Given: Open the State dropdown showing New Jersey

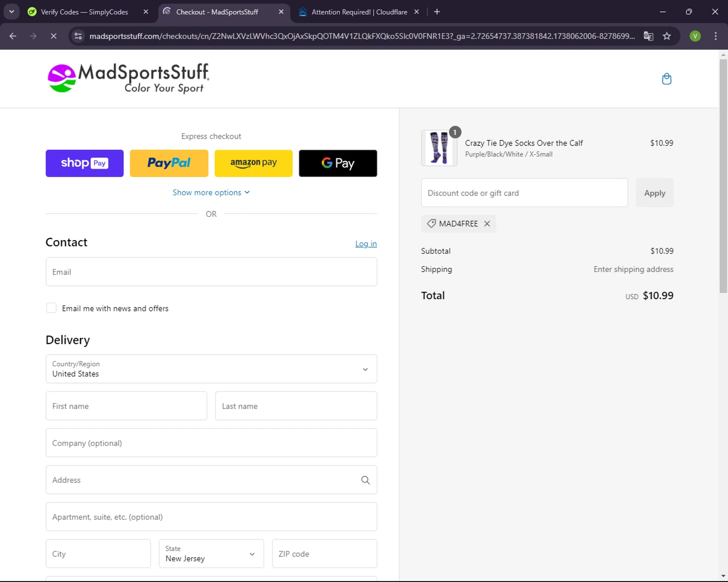Looking at the screenshot, I should [211, 553].
